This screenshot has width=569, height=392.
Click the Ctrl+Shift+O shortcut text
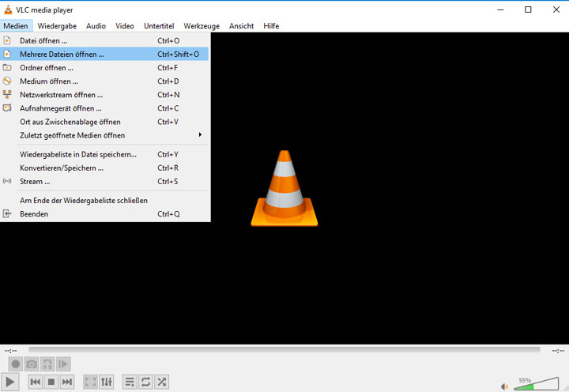coord(178,54)
